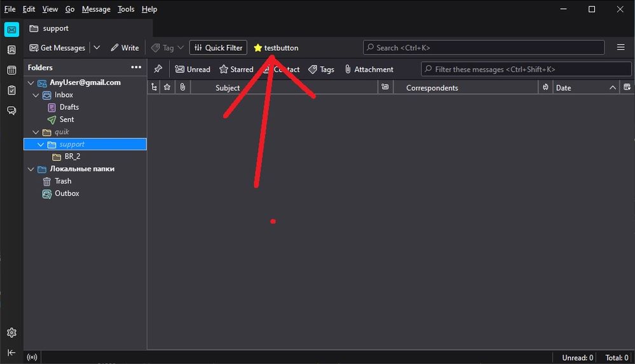
Task: Open Settings gear icon at bottom
Action: [x=11, y=332]
